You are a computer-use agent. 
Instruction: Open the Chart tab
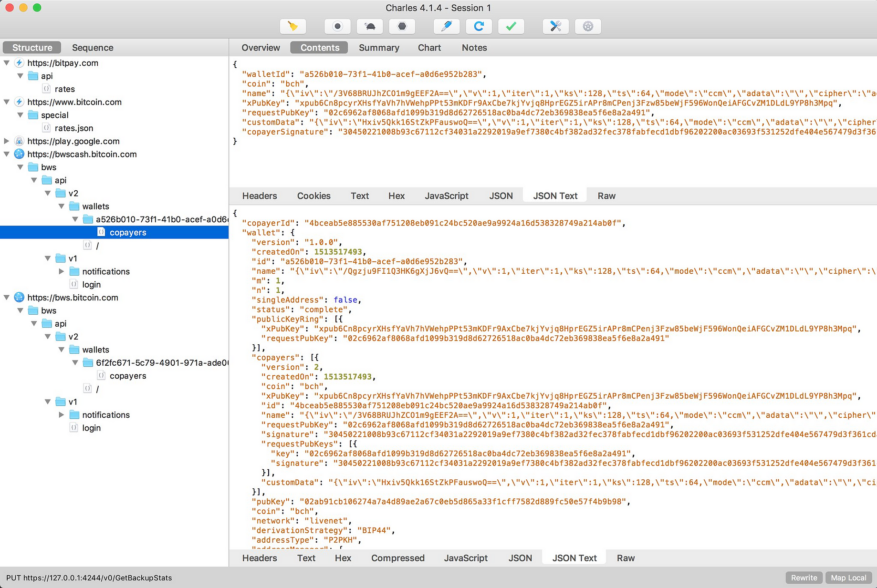(x=429, y=48)
